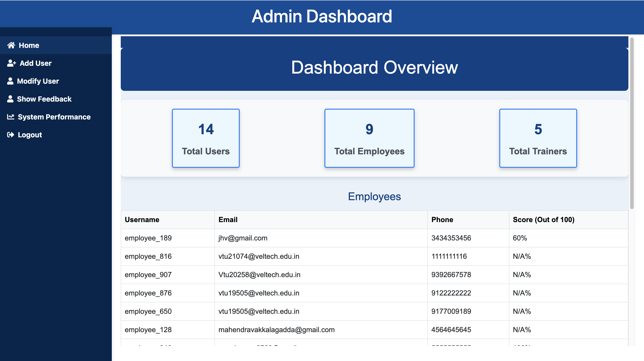Select Show Feedback in sidebar
The height and width of the screenshot is (361, 644).
[44, 99]
